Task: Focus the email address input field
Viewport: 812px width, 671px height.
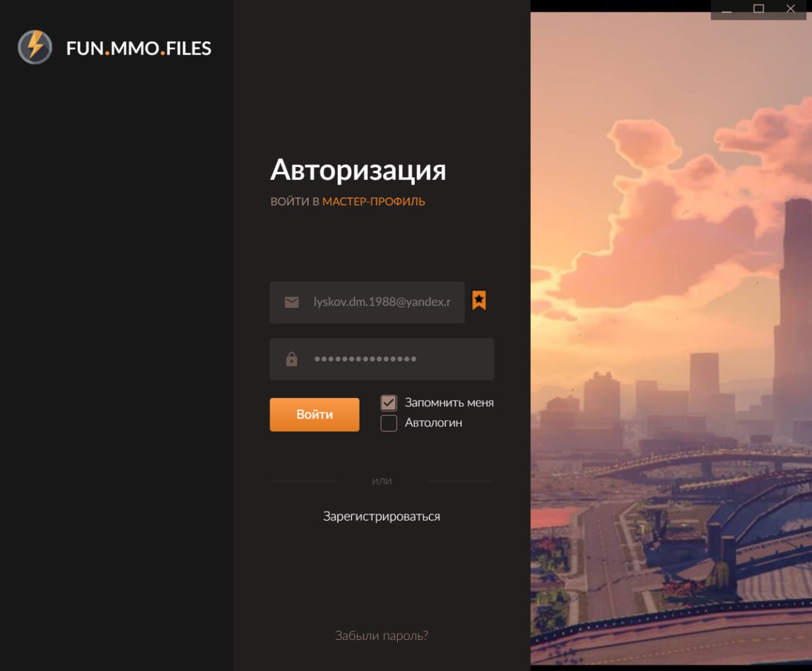Action: tap(381, 302)
